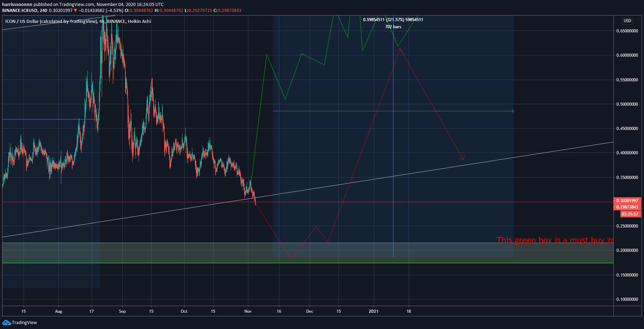Click the 2021 date label on time axis
This screenshot has width=644, height=329.
click(x=373, y=311)
